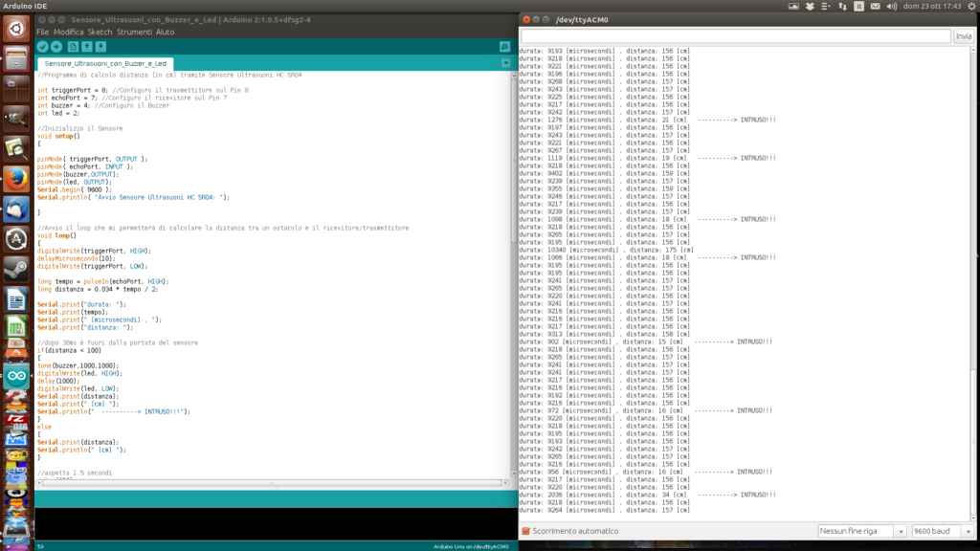
Task: Click the Open sketch up-arrow icon
Action: point(87,47)
